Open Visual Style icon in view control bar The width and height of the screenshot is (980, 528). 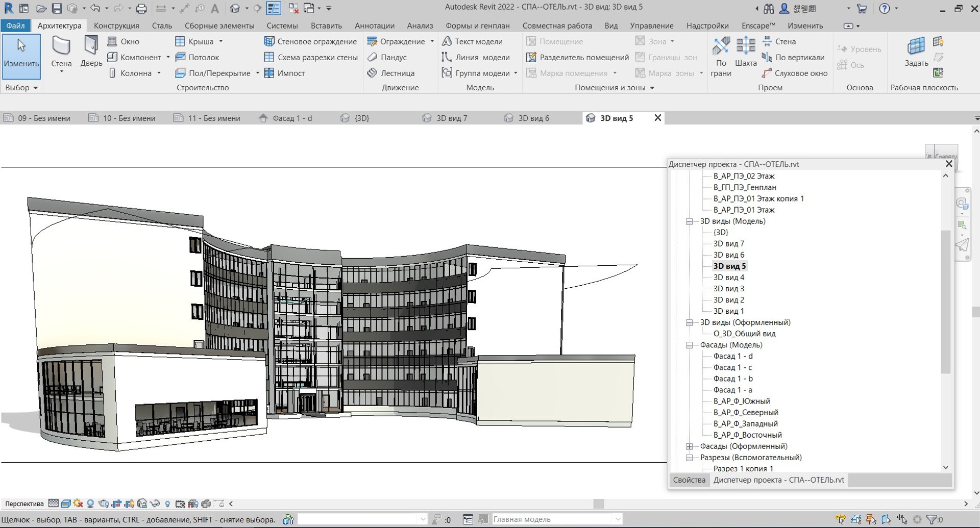(x=66, y=504)
